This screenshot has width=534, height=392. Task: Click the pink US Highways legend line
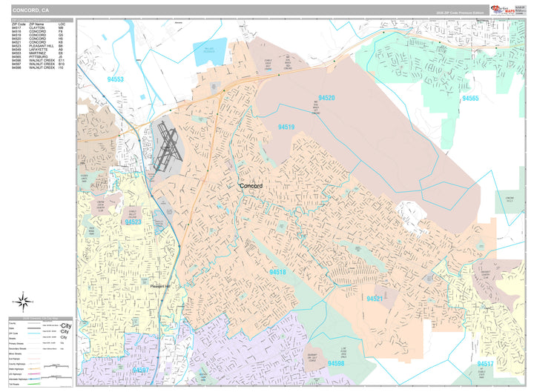34,374
